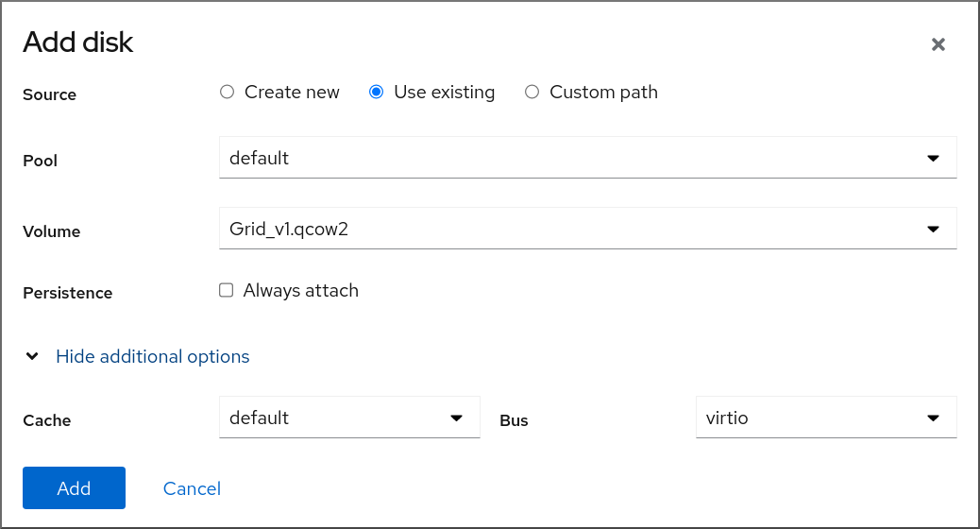Click the Create new label text

[x=292, y=93]
